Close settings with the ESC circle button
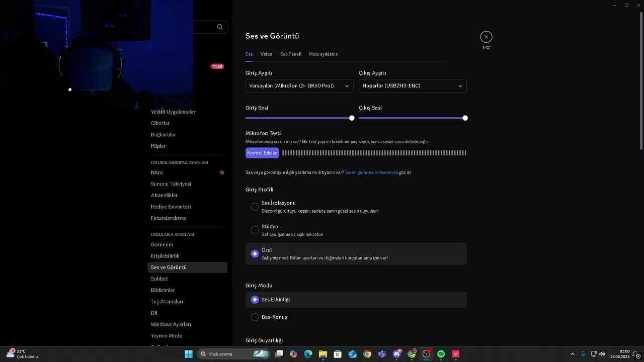This screenshot has width=644, height=362. pyautogui.click(x=486, y=37)
